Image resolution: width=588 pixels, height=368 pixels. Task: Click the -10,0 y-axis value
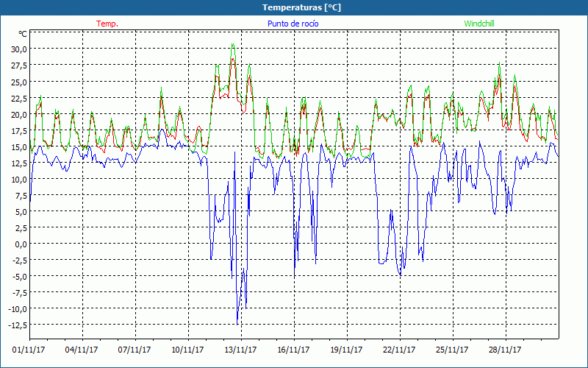[x=19, y=309]
